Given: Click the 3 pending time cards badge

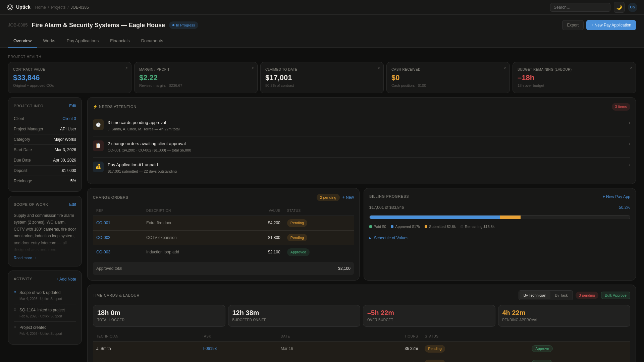Looking at the screenshot, I should pyautogui.click(x=587, y=295).
